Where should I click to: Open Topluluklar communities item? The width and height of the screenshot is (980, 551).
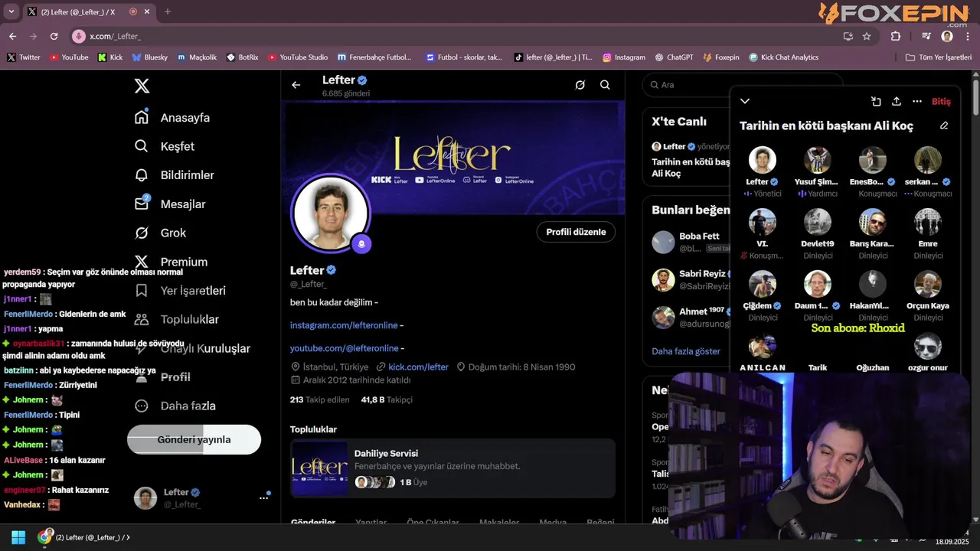[x=176, y=319]
